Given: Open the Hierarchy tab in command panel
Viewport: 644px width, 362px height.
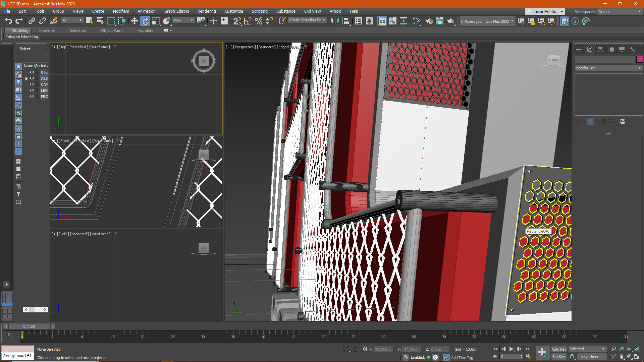Looking at the screenshot, I should [600, 50].
